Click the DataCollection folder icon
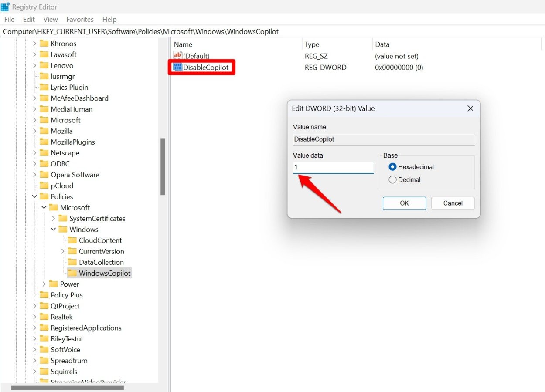545x392 pixels. (x=72, y=262)
